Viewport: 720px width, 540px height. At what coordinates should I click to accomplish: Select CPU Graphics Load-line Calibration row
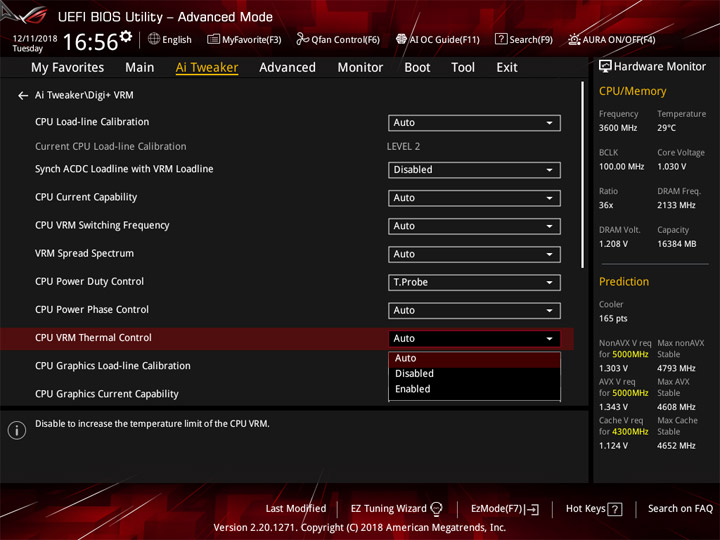pos(112,366)
